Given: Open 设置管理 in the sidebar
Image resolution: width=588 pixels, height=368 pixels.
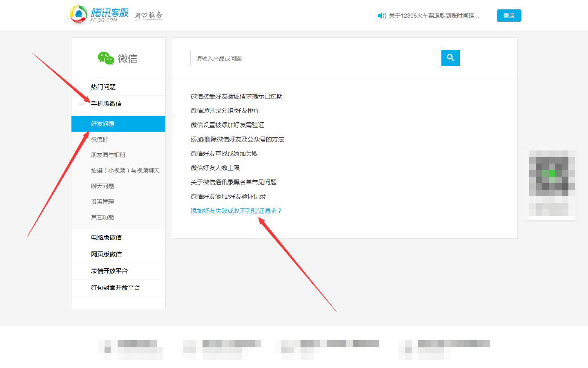Looking at the screenshot, I should click(102, 202).
